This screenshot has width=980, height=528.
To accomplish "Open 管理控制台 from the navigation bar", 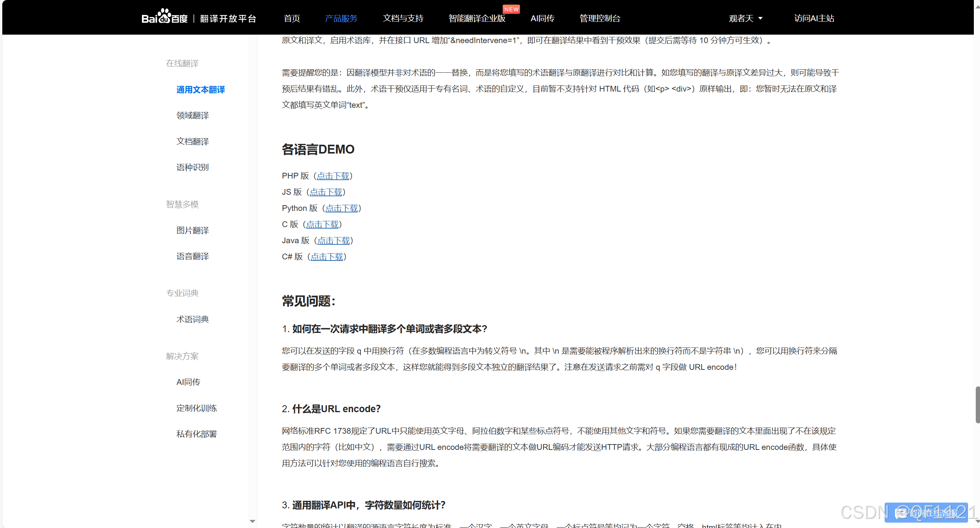I will coord(600,18).
